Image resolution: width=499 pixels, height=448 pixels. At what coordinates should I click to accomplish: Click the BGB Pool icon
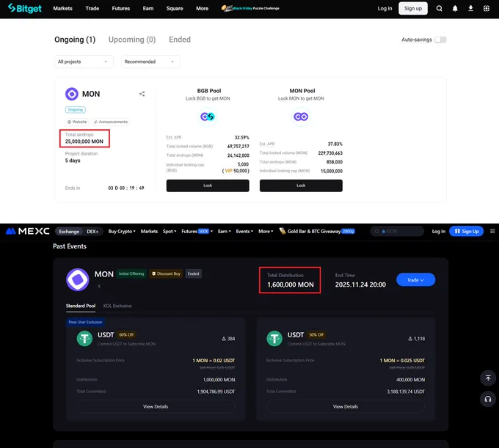pos(208,117)
